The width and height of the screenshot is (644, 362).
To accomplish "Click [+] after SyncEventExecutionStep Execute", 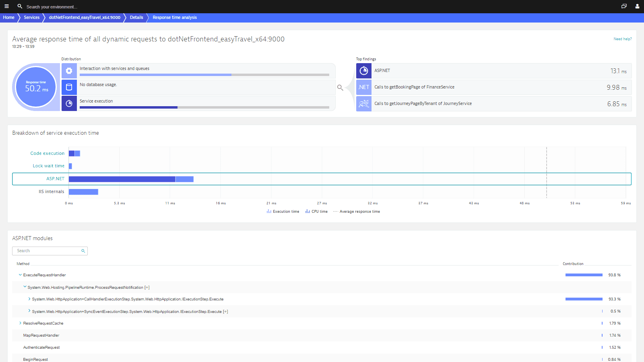I will tap(225, 312).
